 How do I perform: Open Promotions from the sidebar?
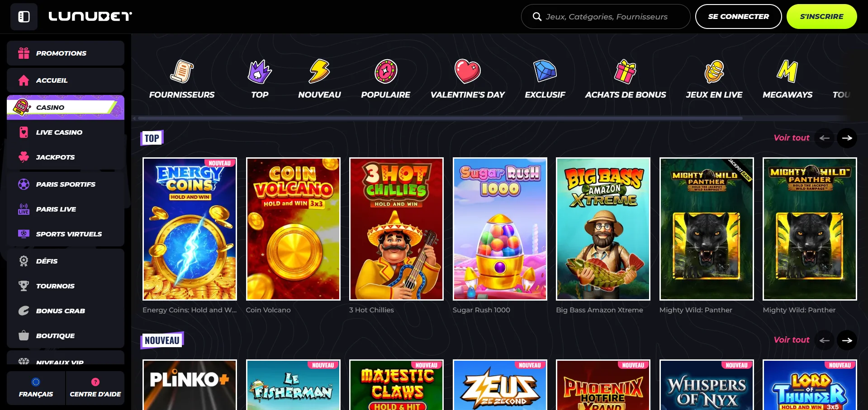coord(66,53)
